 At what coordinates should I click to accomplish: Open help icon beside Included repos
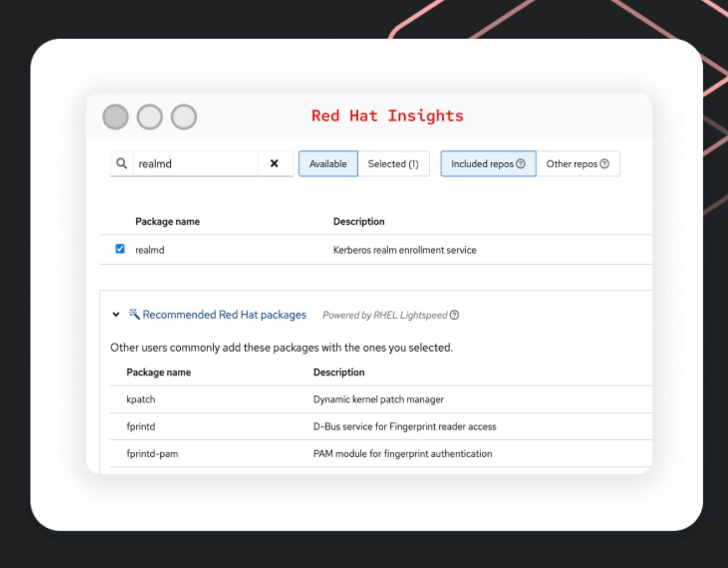(520, 164)
